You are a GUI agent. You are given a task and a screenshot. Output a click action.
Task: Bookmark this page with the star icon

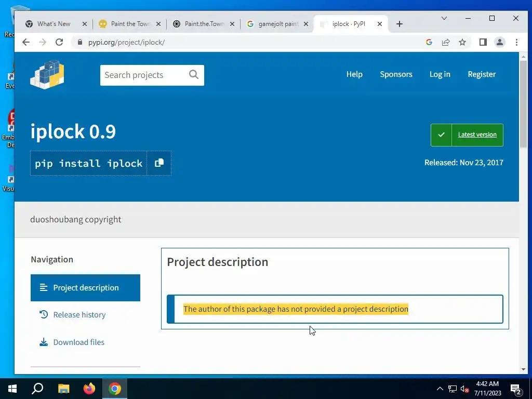click(x=462, y=42)
